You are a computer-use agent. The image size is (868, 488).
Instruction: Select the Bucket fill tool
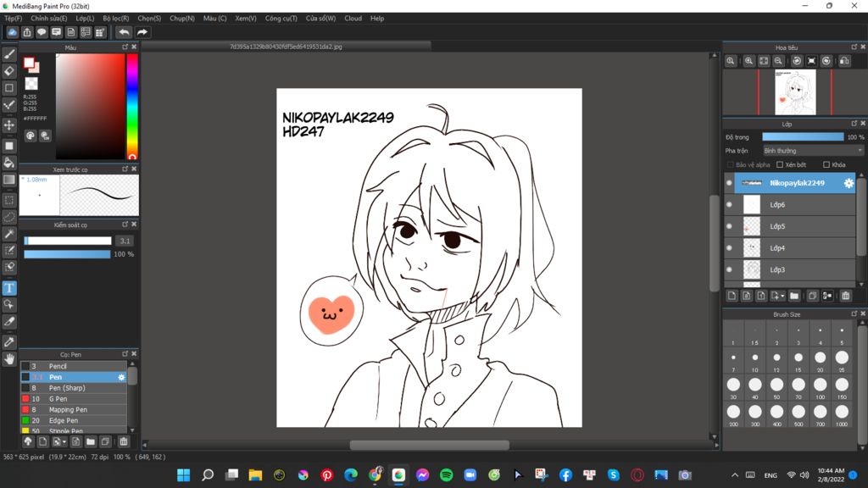point(9,162)
